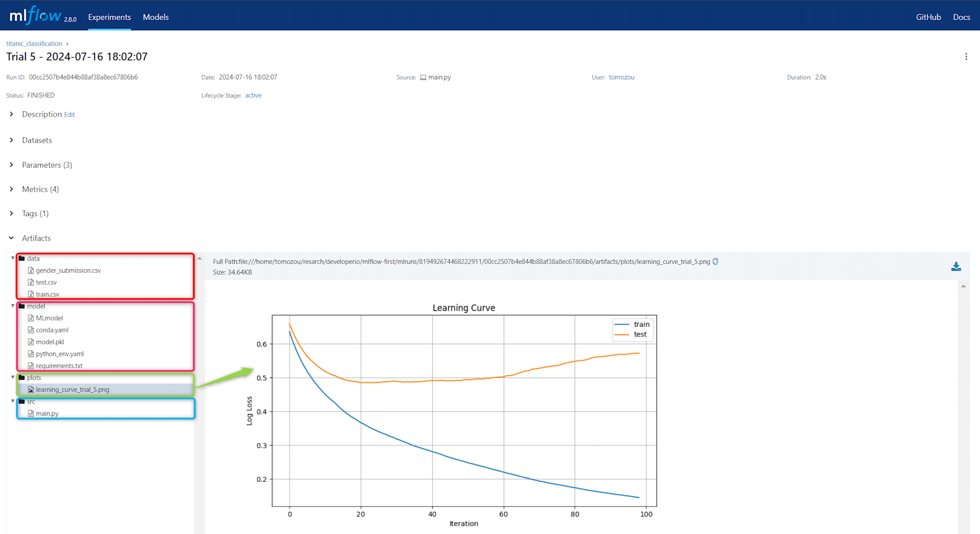Switch to the Models tab
This screenshot has height=534, width=980.
click(x=156, y=17)
